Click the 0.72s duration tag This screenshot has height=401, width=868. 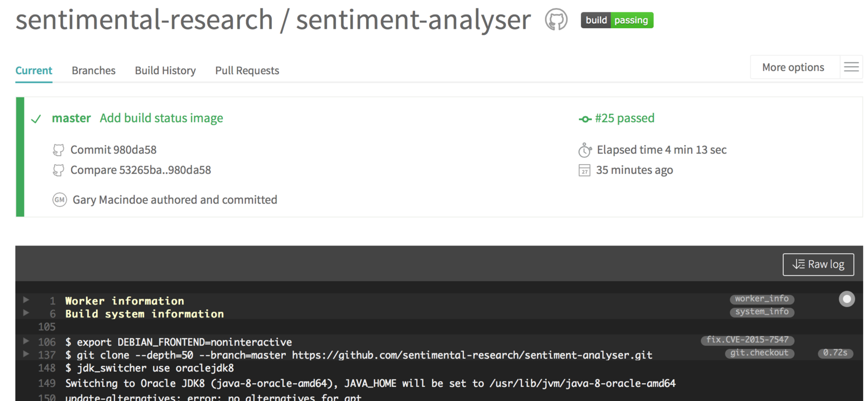[x=835, y=353]
